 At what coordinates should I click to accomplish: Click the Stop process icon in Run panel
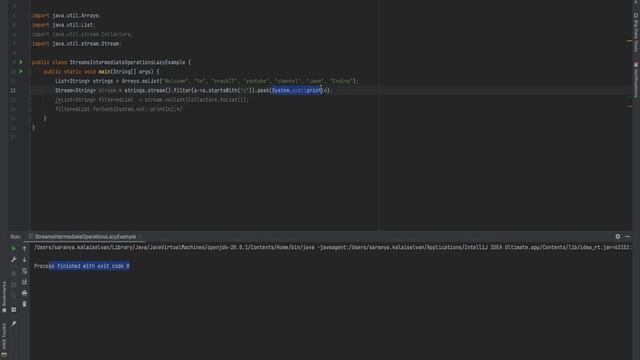(13, 273)
